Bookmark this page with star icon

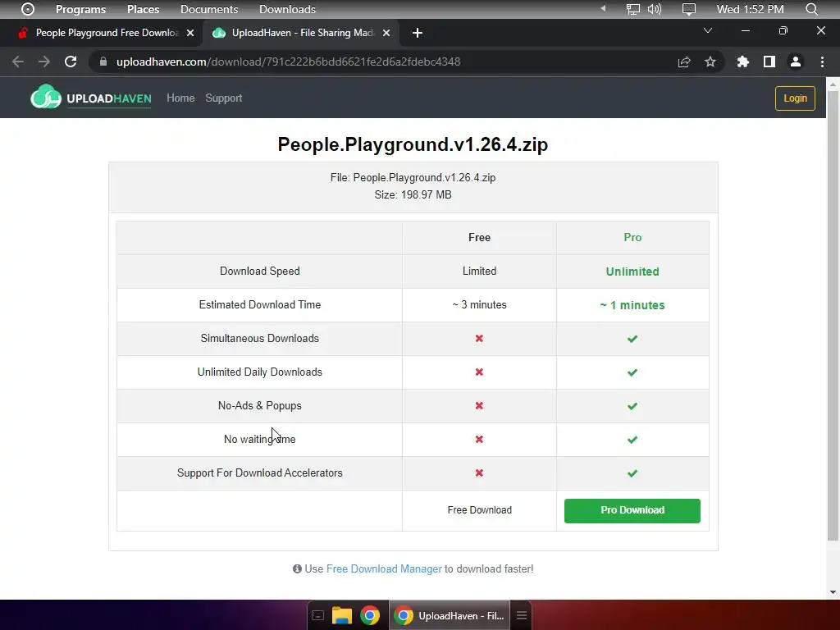[710, 62]
